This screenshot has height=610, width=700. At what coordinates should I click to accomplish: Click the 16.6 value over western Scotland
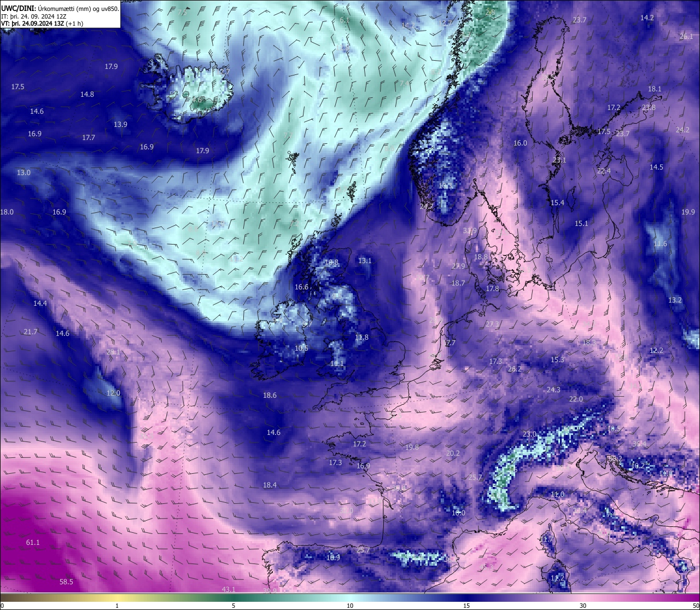pyautogui.click(x=301, y=287)
